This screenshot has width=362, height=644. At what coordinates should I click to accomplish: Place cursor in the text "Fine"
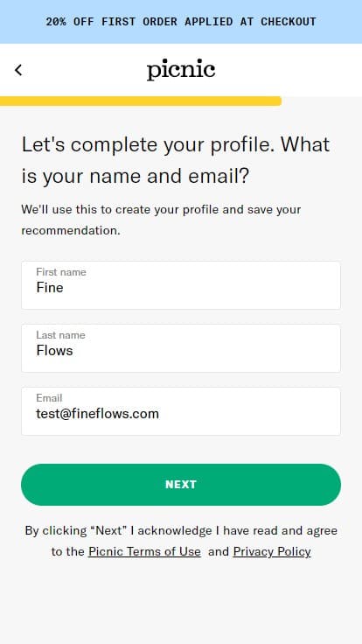tap(50, 288)
